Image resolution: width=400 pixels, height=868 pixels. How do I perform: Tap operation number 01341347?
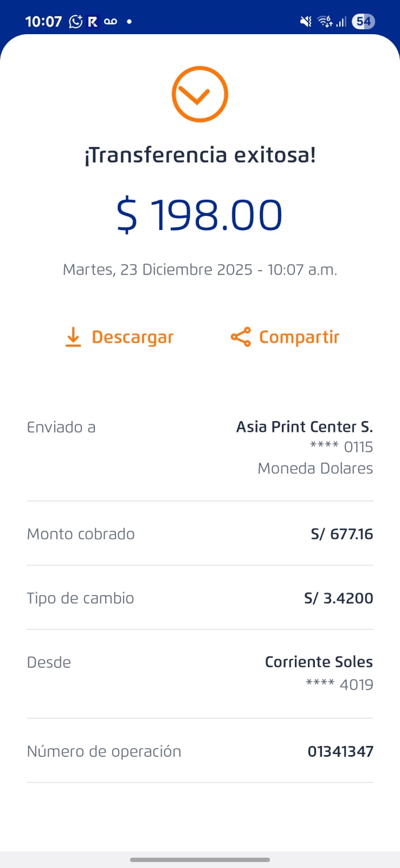tap(340, 752)
